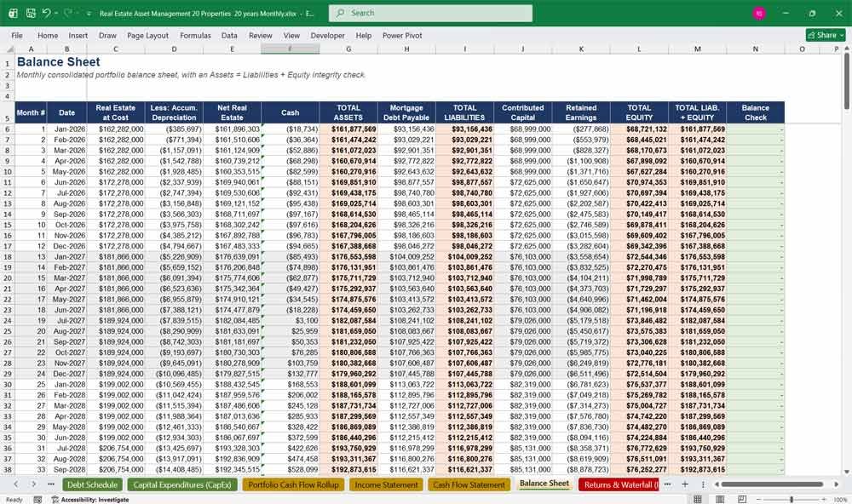
Task: Click the horizontal scrollbar thumb
Action: [x=772, y=484]
